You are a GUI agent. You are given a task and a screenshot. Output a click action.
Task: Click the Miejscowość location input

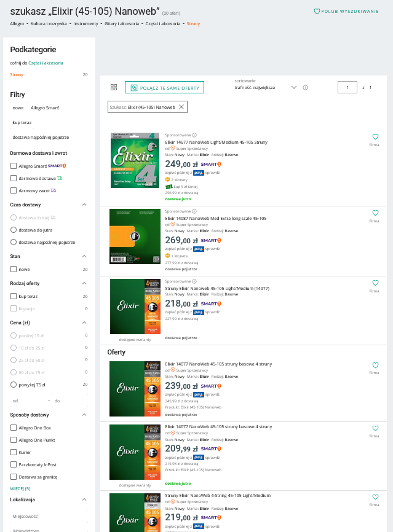click(49, 516)
